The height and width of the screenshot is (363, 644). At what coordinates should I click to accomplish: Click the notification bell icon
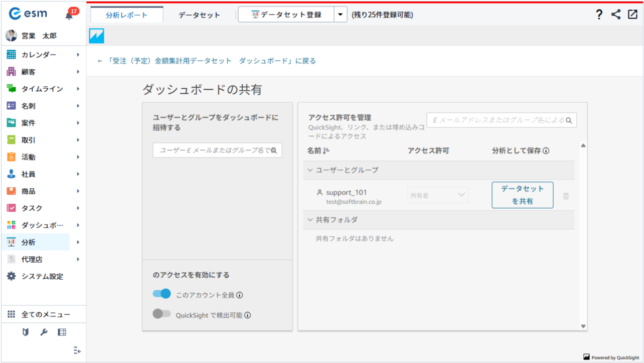pyautogui.click(x=69, y=16)
